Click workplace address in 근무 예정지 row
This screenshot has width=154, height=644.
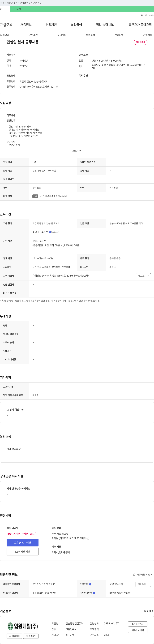pyautogui.click(x=60, y=276)
